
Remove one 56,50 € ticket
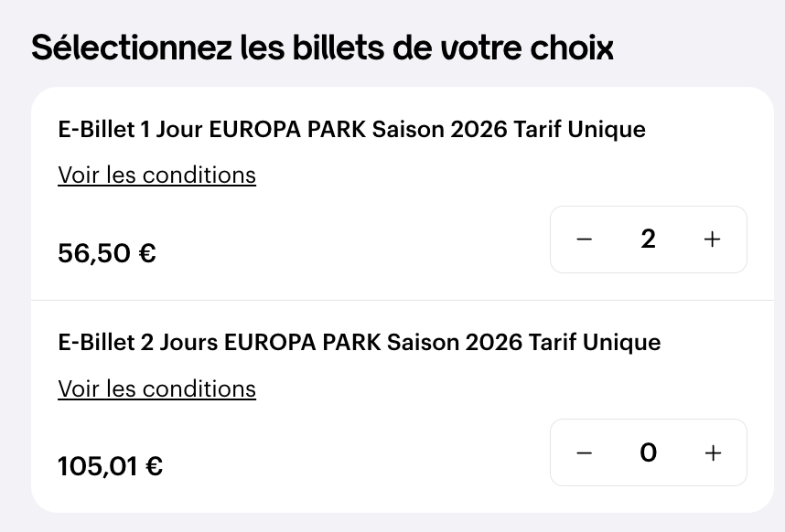tap(585, 239)
